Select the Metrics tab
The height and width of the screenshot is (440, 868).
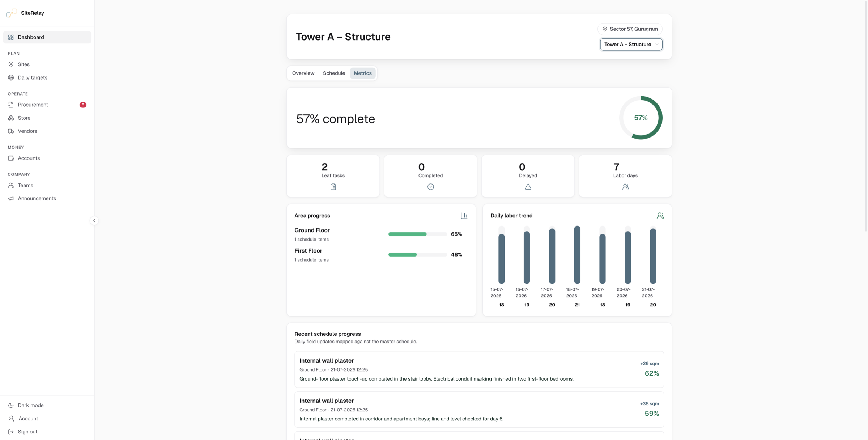pyautogui.click(x=362, y=73)
